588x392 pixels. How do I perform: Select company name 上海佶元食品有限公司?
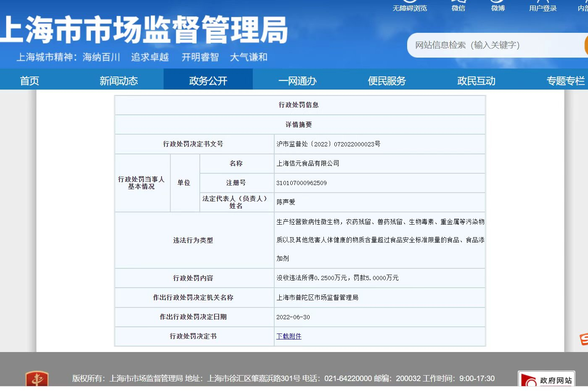pos(308,163)
